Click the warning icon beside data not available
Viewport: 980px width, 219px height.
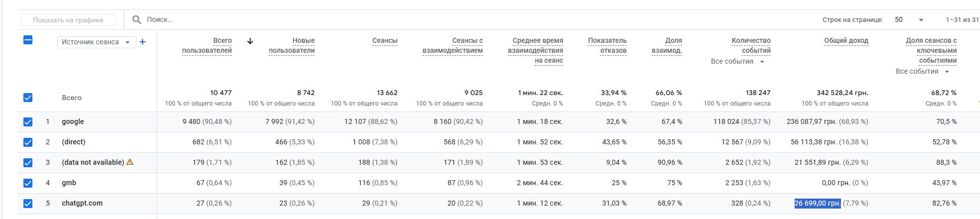point(130,162)
